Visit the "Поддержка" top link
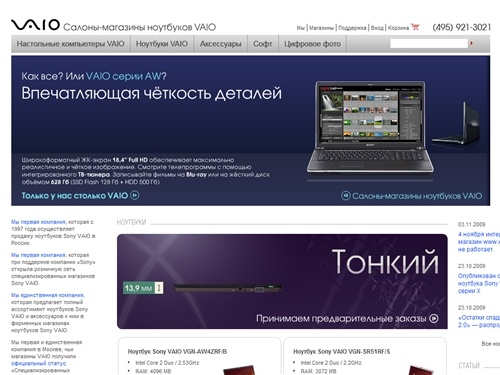The height and width of the screenshot is (375, 500). [x=352, y=28]
